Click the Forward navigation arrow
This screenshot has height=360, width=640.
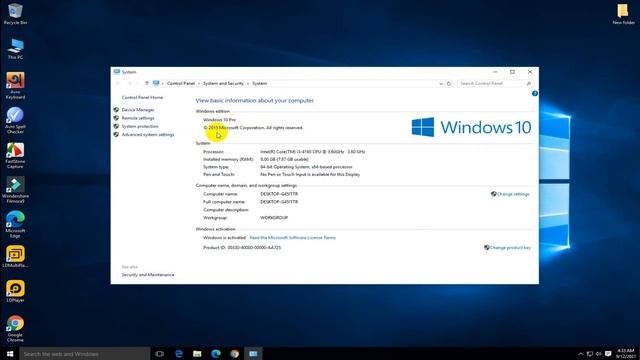130,83
